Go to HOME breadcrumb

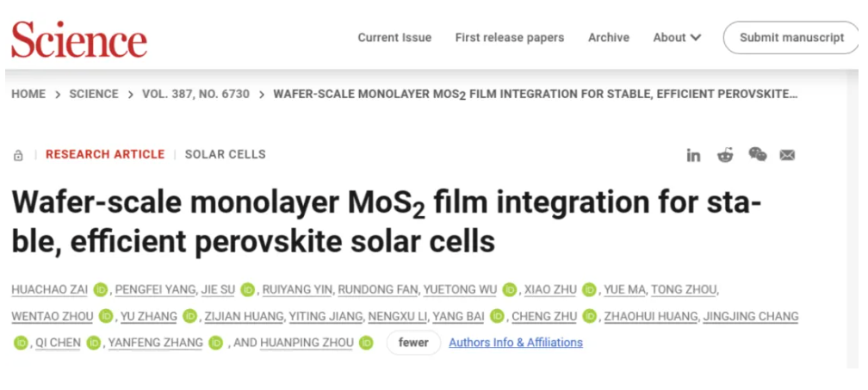(28, 94)
